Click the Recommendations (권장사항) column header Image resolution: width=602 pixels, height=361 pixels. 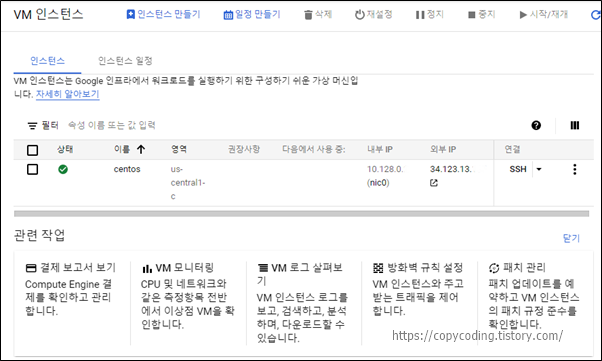click(244, 149)
